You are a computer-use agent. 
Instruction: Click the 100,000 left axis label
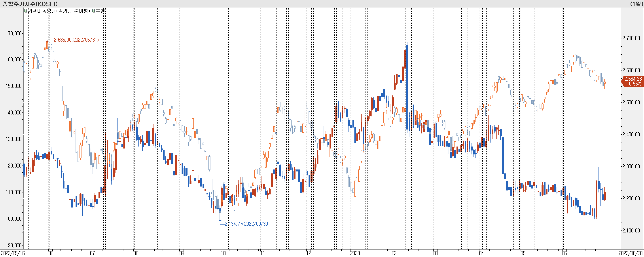click(14, 219)
